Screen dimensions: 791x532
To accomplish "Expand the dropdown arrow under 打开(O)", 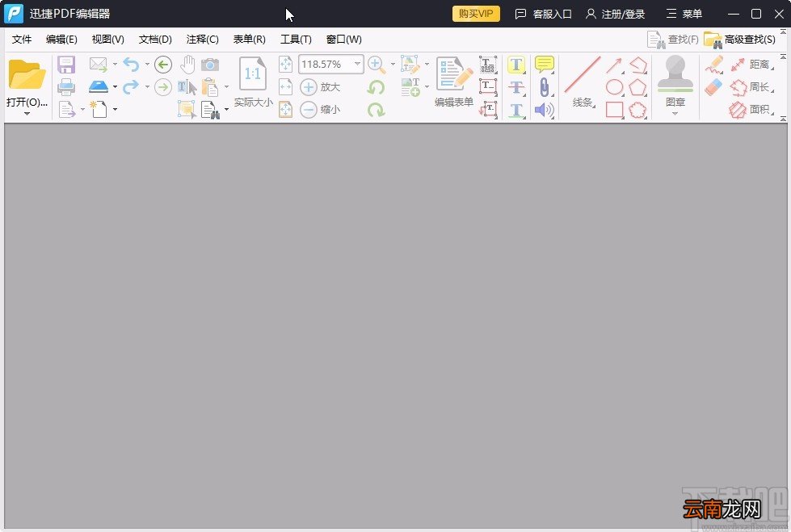I will click(27, 114).
